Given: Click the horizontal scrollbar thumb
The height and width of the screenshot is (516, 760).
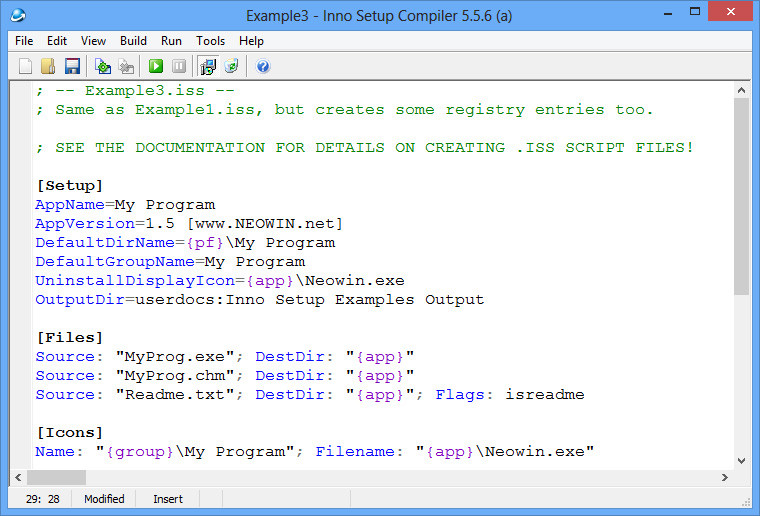Looking at the screenshot, I should 56,477.
